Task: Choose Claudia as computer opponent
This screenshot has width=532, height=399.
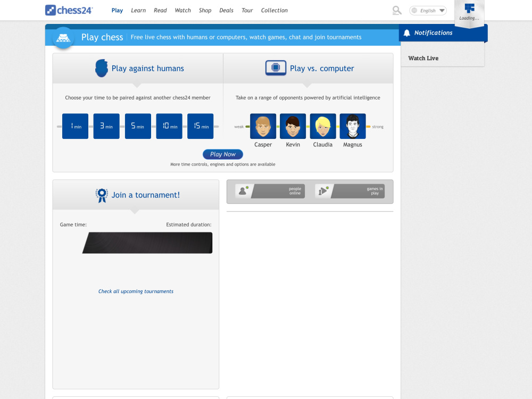Action: tap(323, 126)
